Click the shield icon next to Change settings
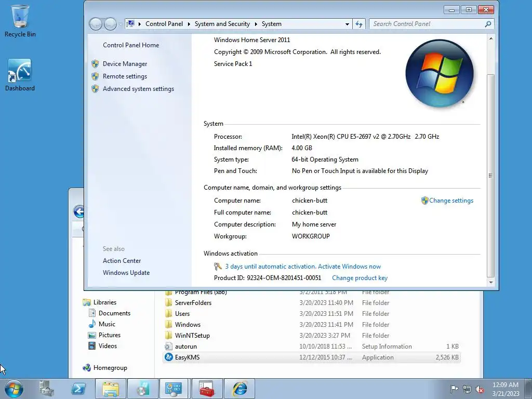The width and height of the screenshot is (532, 399). tap(424, 201)
